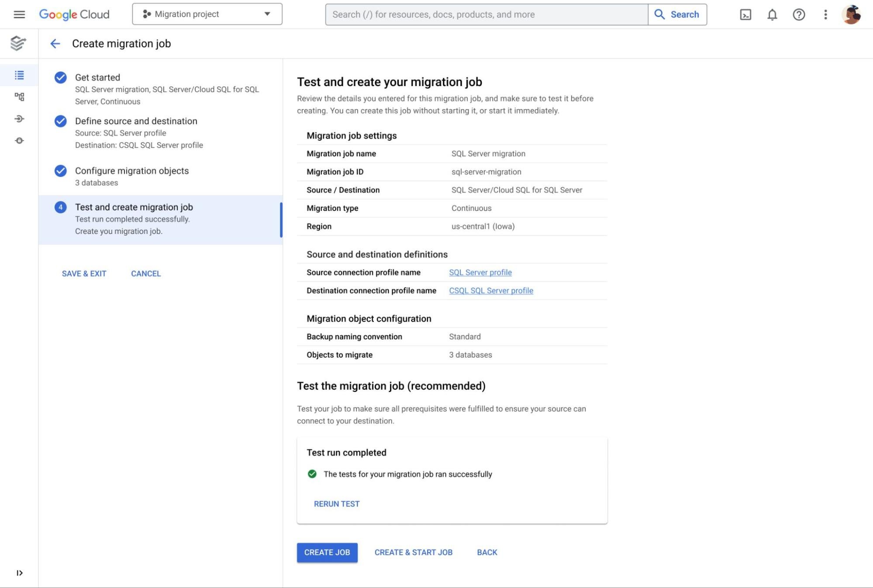
Task: Click the more options vertical dots icon
Action: click(x=825, y=14)
